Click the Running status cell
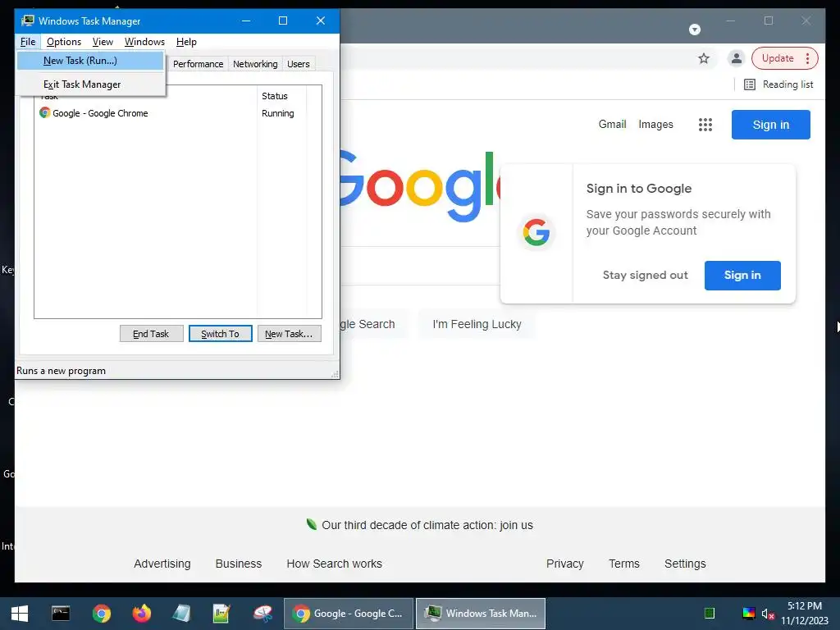Screen dimensions: 840x630 [277, 113]
